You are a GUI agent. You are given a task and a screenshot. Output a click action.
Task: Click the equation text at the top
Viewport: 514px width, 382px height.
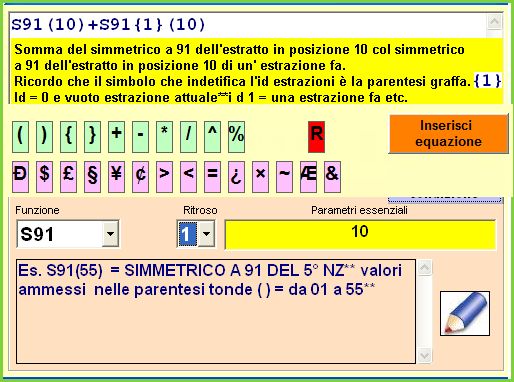tap(108, 25)
